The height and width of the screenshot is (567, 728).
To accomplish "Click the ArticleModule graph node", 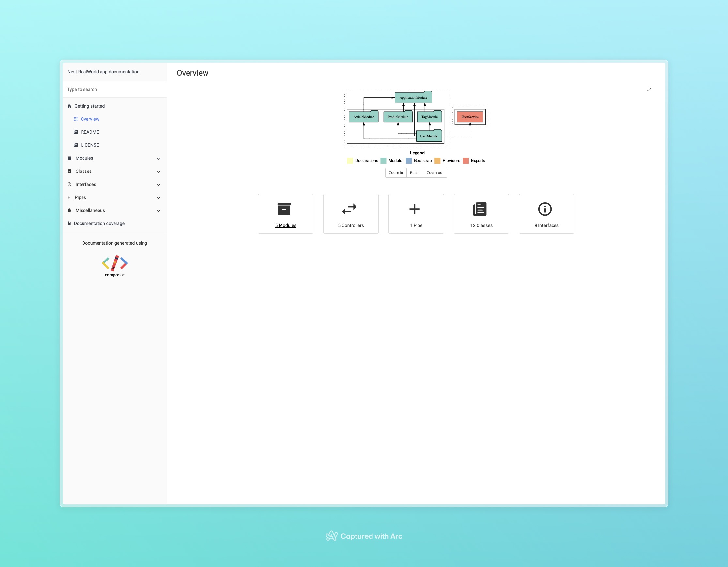I will 363,117.
